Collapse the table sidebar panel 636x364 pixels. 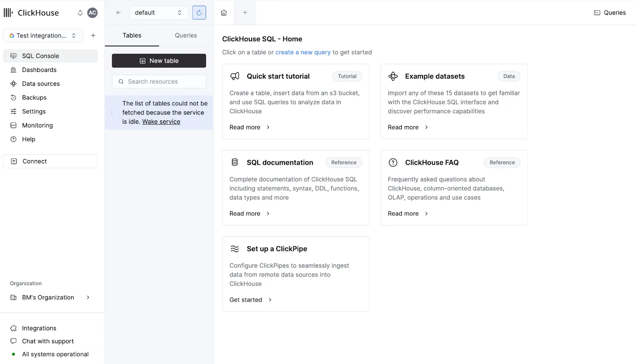[118, 13]
